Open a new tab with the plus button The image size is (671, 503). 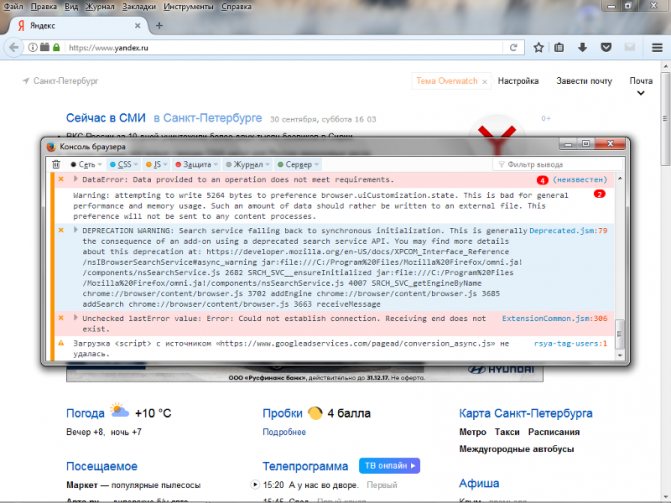point(159,26)
